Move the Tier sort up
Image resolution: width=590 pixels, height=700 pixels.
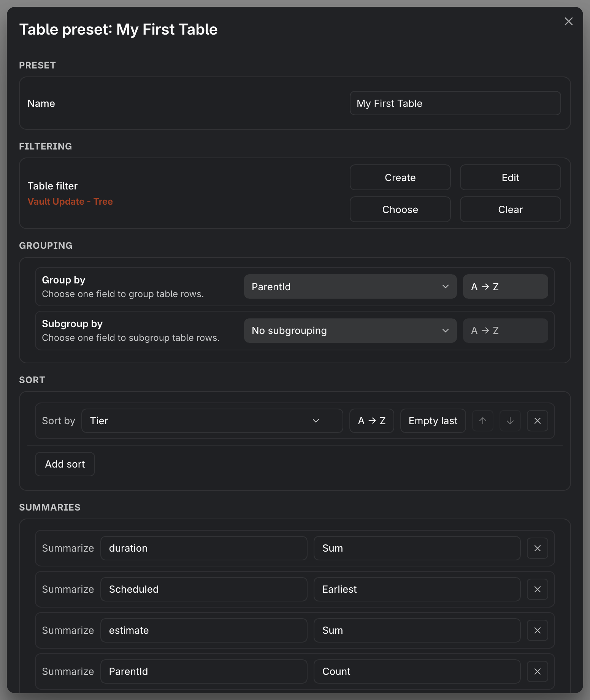pos(482,421)
